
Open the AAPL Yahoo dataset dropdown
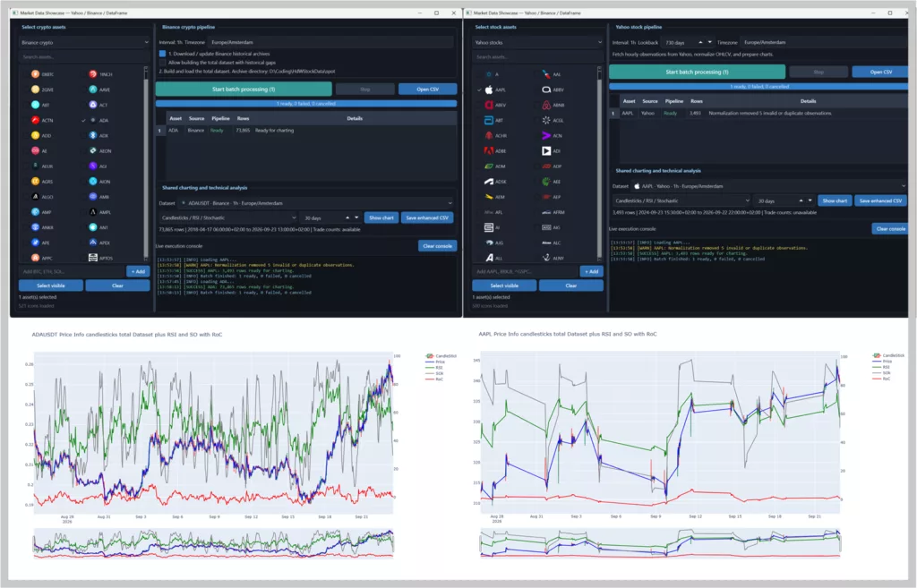[769, 186]
